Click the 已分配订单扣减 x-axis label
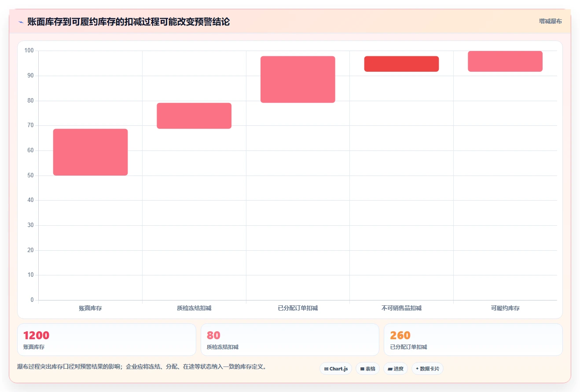Image resolution: width=580 pixels, height=392 pixels. click(298, 308)
